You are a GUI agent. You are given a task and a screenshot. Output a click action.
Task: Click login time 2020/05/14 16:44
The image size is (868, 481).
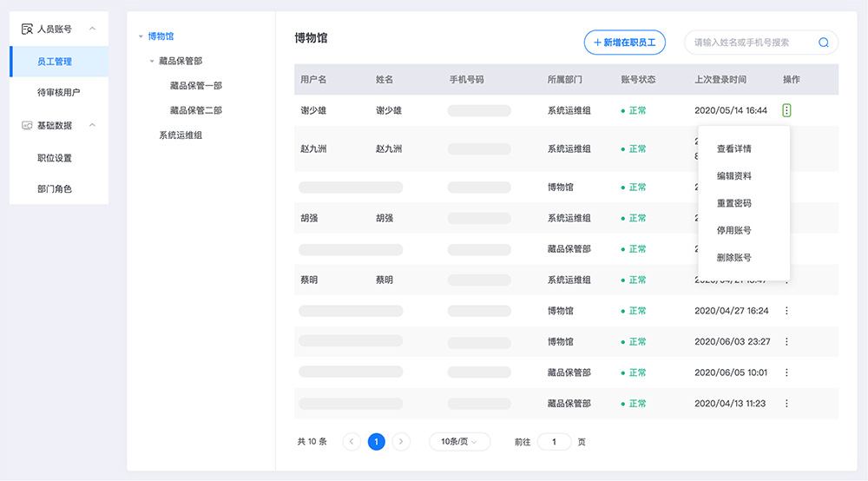pos(731,111)
